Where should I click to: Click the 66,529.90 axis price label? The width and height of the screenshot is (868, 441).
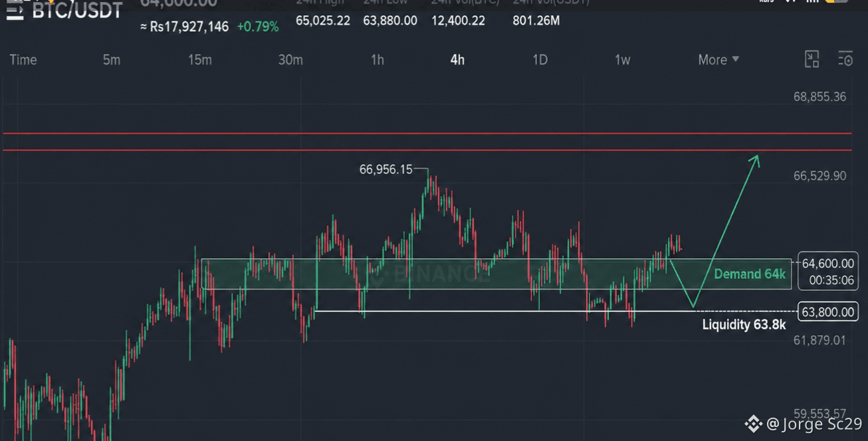click(819, 176)
